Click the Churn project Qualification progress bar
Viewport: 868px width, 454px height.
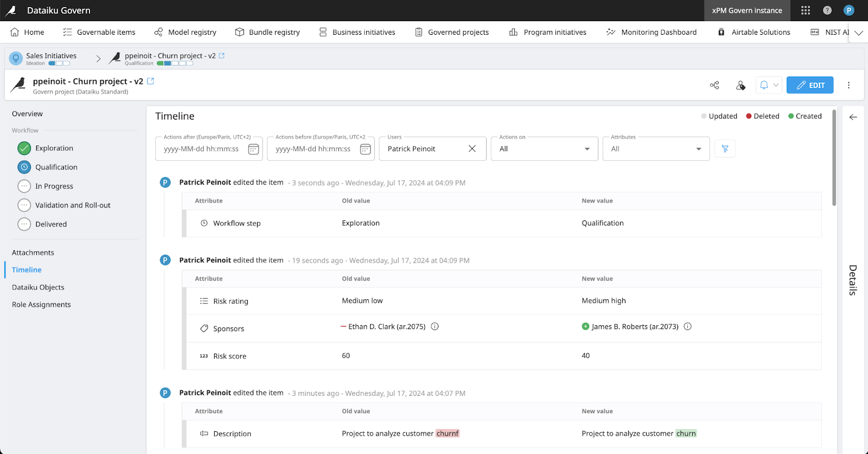pos(175,64)
